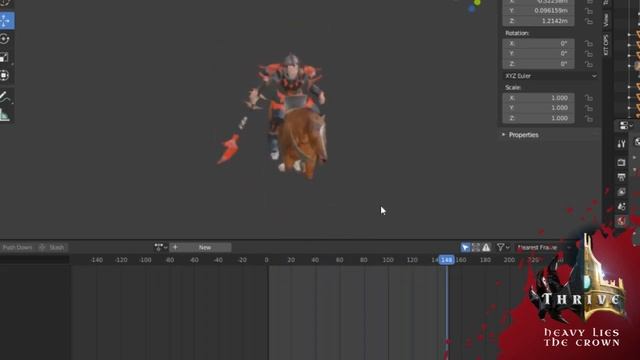This screenshot has height=360, width=640.
Task: Click frame 180 on the timeline ruler
Action: (x=485, y=260)
